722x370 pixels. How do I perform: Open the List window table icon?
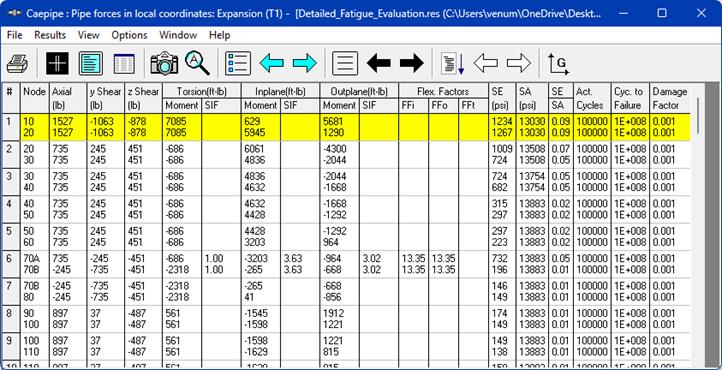[124, 63]
